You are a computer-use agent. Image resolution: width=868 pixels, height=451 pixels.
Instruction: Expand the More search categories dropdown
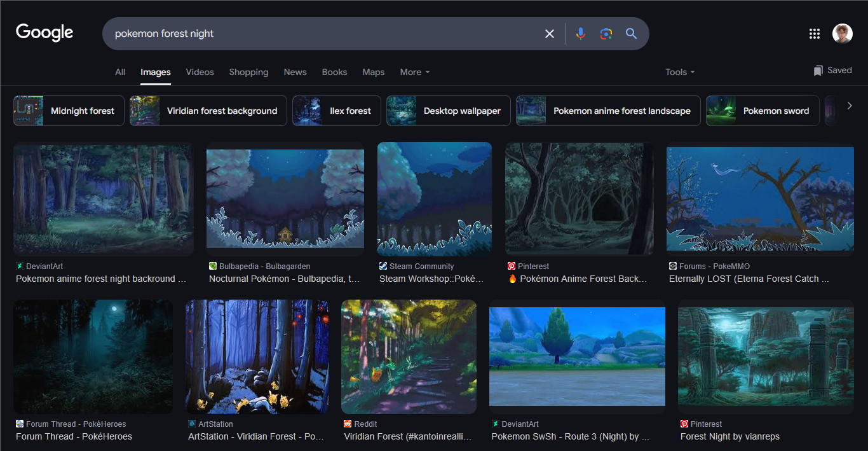tap(414, 72)
